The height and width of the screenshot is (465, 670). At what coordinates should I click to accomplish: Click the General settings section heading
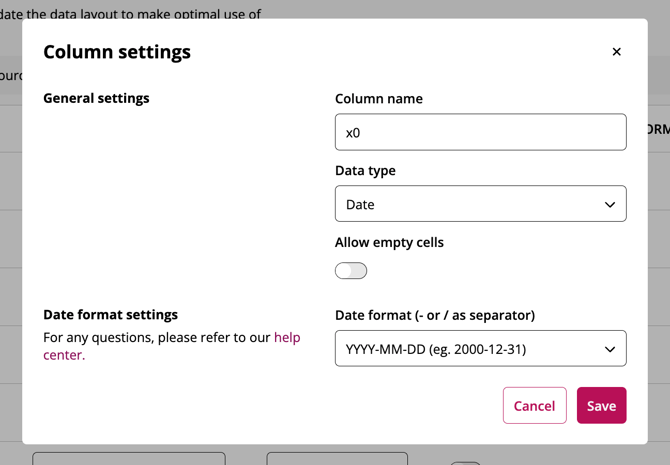[96, 98]
